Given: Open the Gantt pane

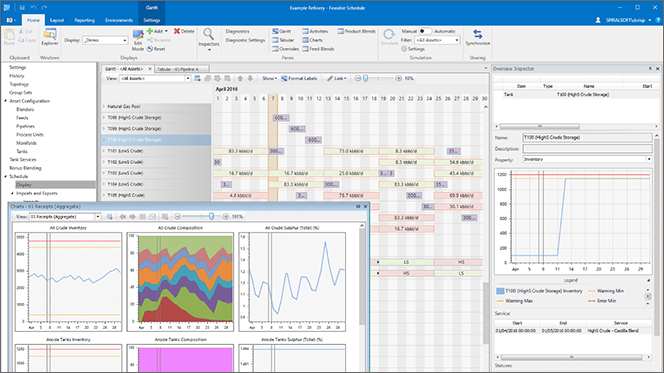Looking at the screenshot, I should (x=282, y=31).
